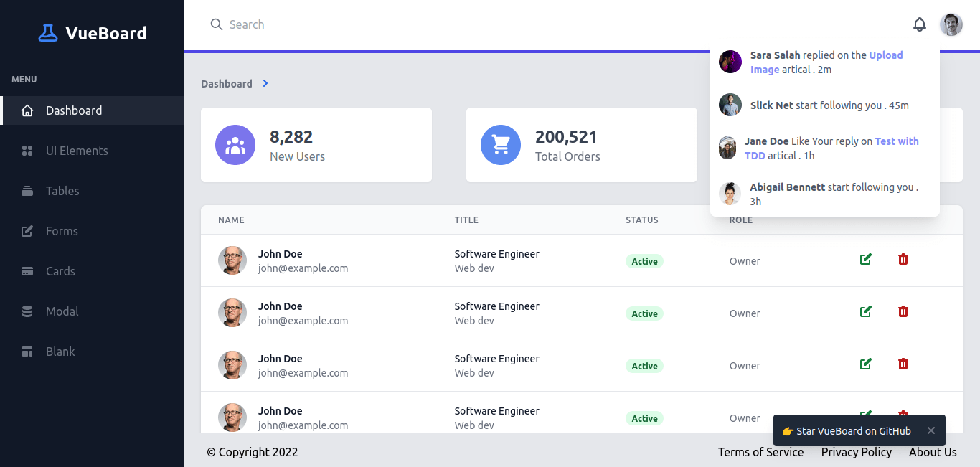Click the Total Orders cart icon
Screen dimensions: 980x467
click(501, 145)
